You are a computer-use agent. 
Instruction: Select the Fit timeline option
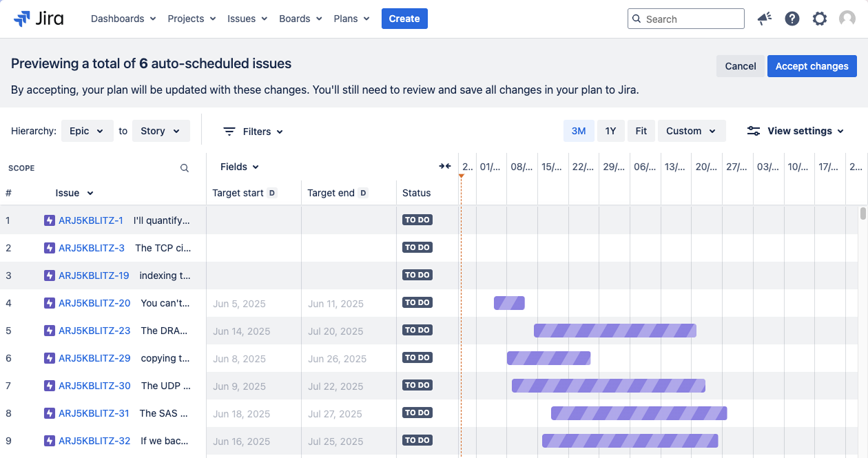pyautogui.click(x=641, y=131)
